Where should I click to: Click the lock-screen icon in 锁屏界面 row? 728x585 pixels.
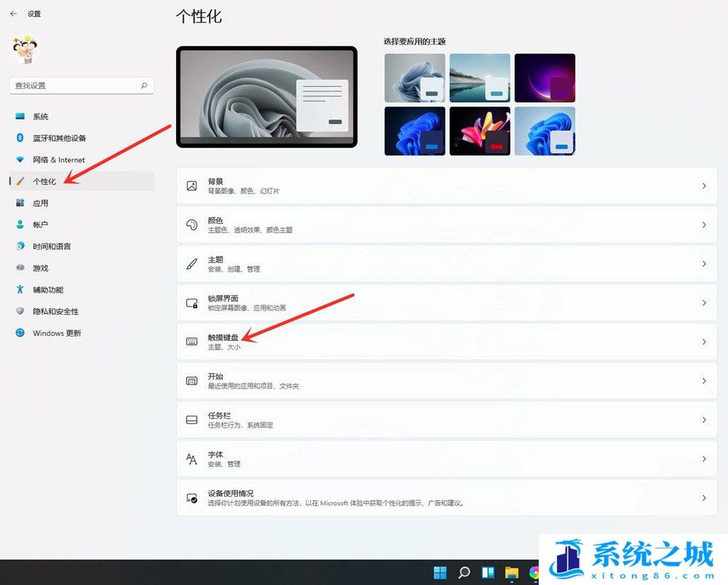191,303
